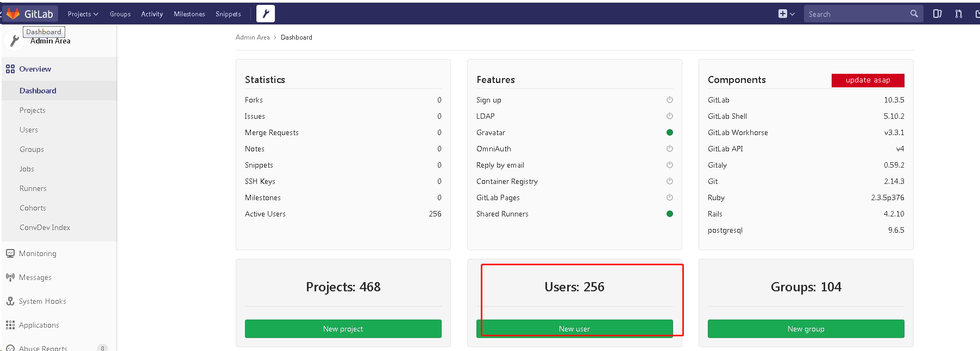Open Groups in the sidebar
This screenshot has width=980, height=351.
coord(32,149)
